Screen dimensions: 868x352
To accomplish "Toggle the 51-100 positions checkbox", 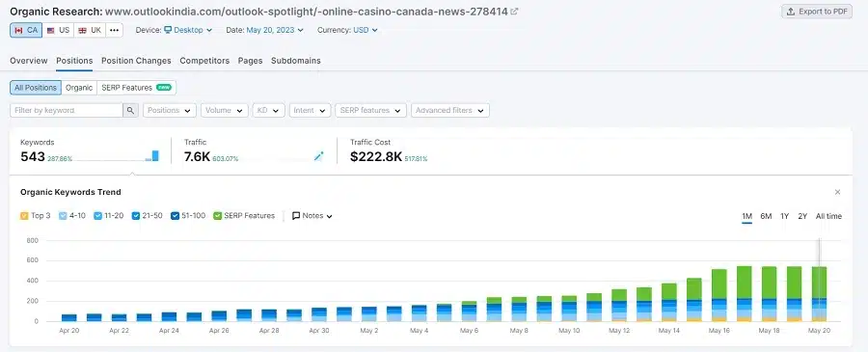I will click(175, 216).
